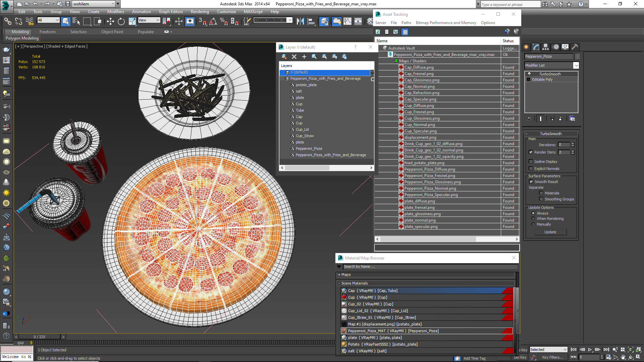Click the Play Animation button
The height and width of the screenshot is (362, 644).
[x=590, y=350]
